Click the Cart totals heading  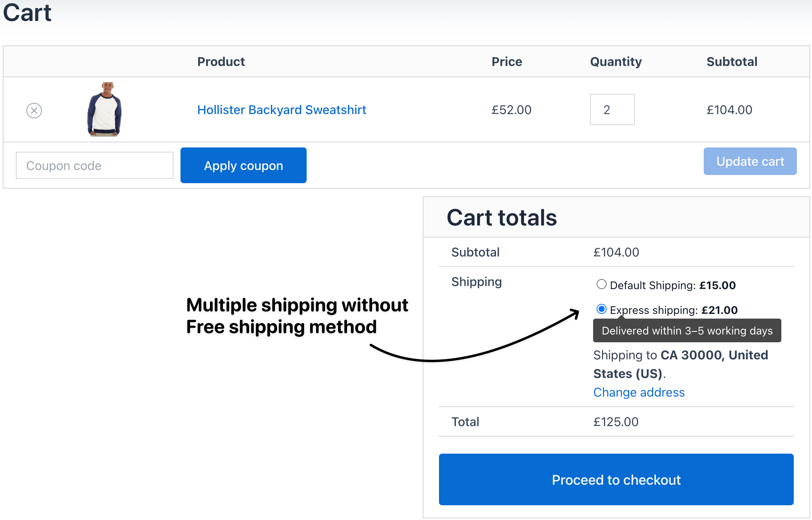coord(501,217)
